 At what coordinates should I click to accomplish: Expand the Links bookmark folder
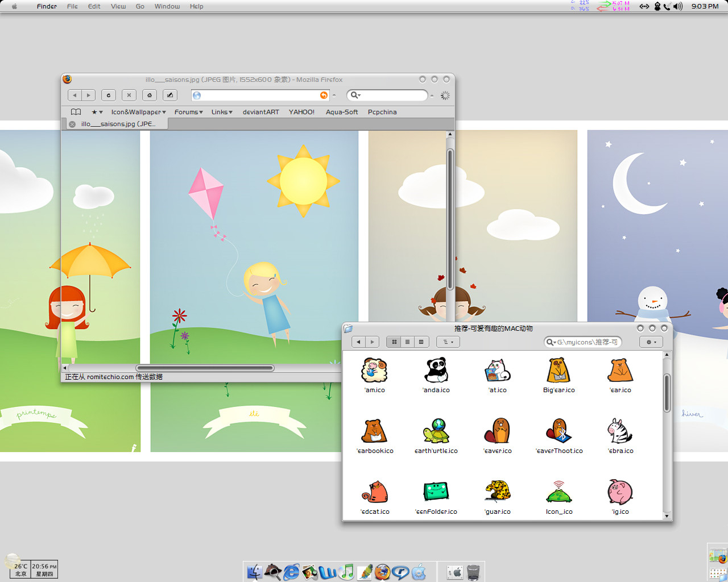(x=222, y=112)
